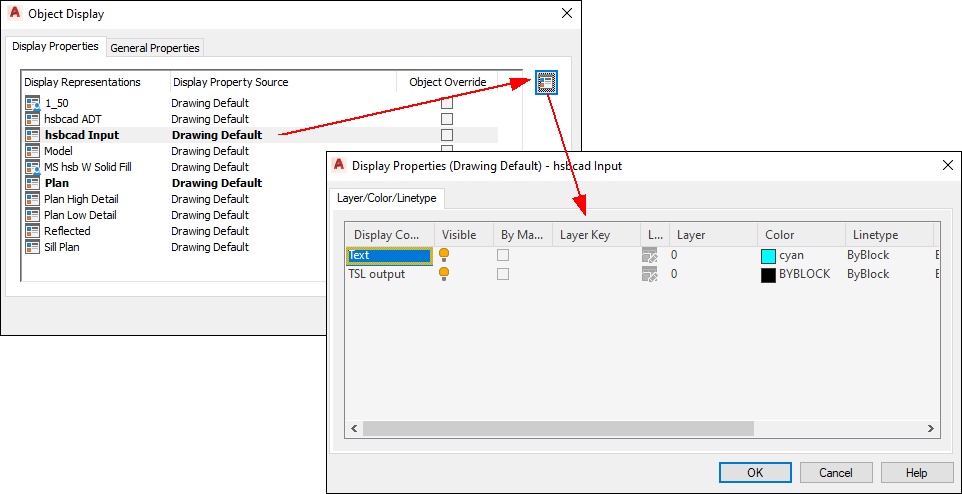The image size is (962, 494).
Task: Click the AutoCAD logo in Object Display title
Action: click(x=15, y=13)
